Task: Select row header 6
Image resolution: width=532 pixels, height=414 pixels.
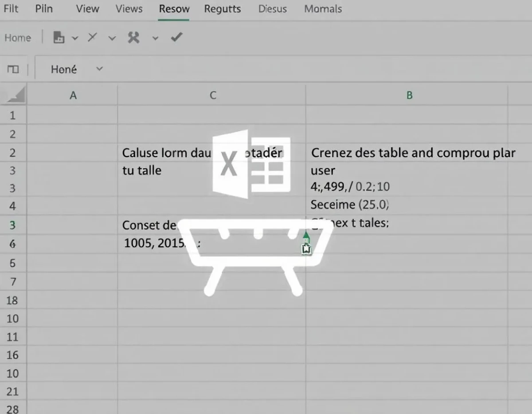Action: coord(12,244)
